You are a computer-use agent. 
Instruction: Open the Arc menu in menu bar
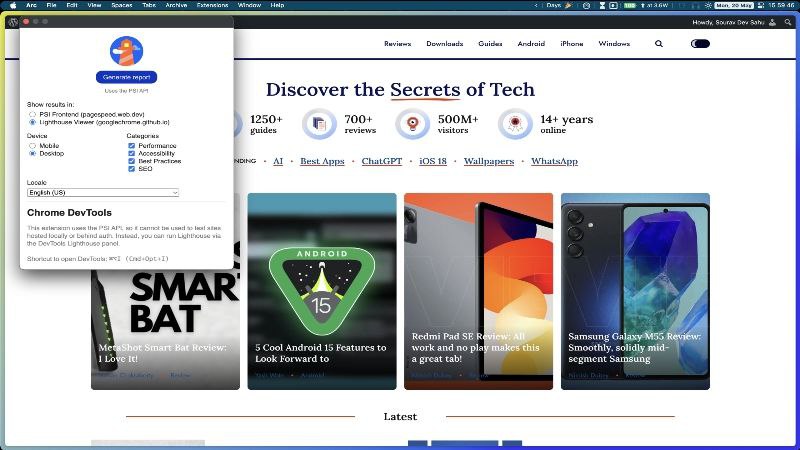[31, 5]
